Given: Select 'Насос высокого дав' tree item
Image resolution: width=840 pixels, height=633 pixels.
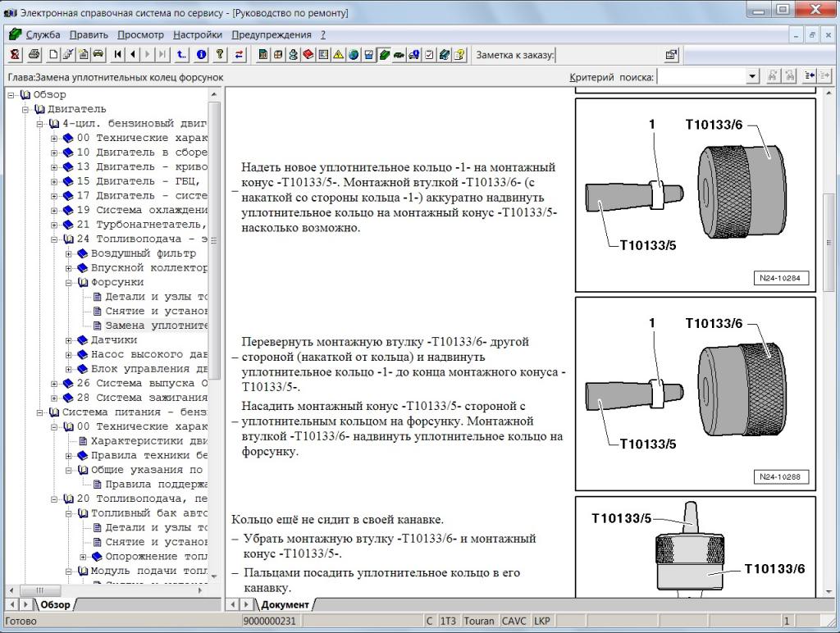Looking at the screenshot, I should pos(149,354).
